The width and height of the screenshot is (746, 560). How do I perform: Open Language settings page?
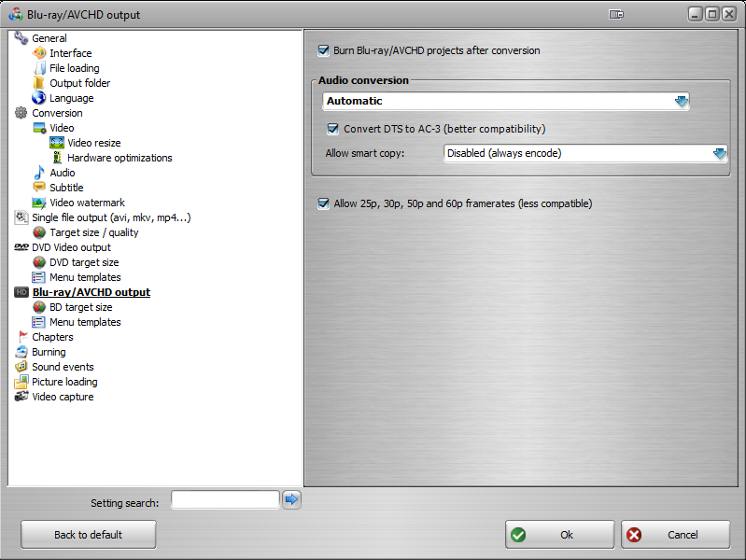[x=71, y=98]
